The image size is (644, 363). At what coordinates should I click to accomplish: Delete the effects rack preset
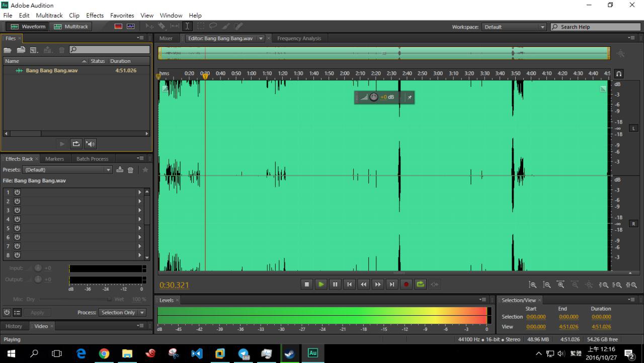pos(131,170)
